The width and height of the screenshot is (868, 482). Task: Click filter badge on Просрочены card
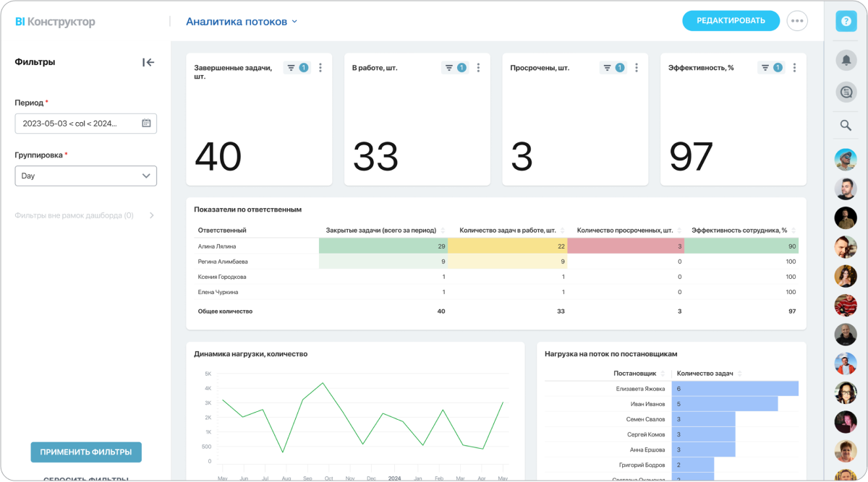(613, 68)
